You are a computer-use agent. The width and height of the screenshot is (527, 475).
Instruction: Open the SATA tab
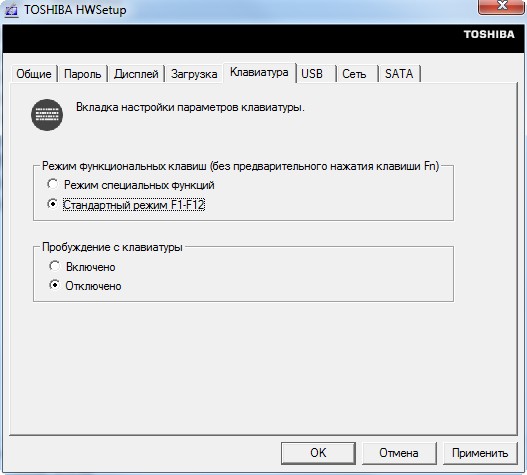pyautogui.click(x=399, y=74)
